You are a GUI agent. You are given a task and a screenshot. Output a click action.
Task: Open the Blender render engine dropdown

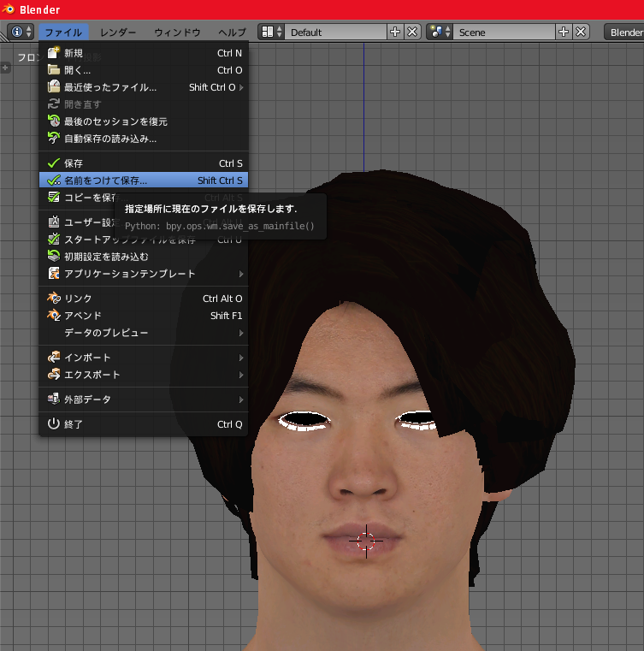[x=624, y=32]
